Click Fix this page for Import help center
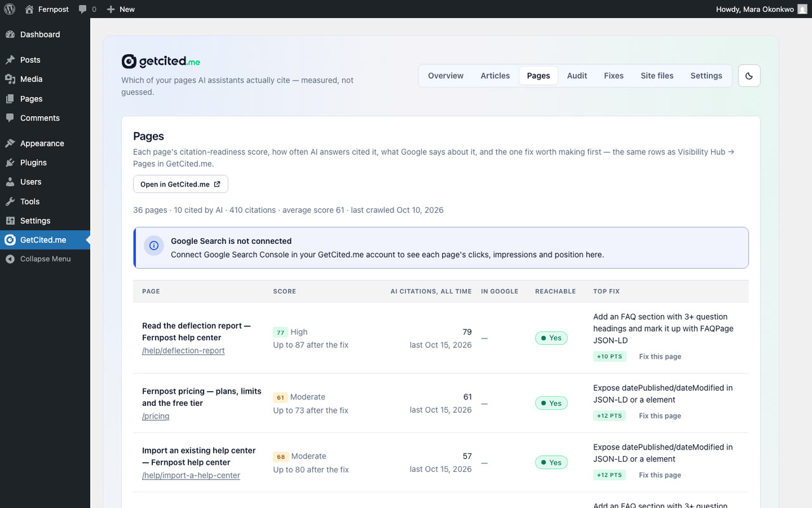This screenshot has width=812, height=508. 660,475
